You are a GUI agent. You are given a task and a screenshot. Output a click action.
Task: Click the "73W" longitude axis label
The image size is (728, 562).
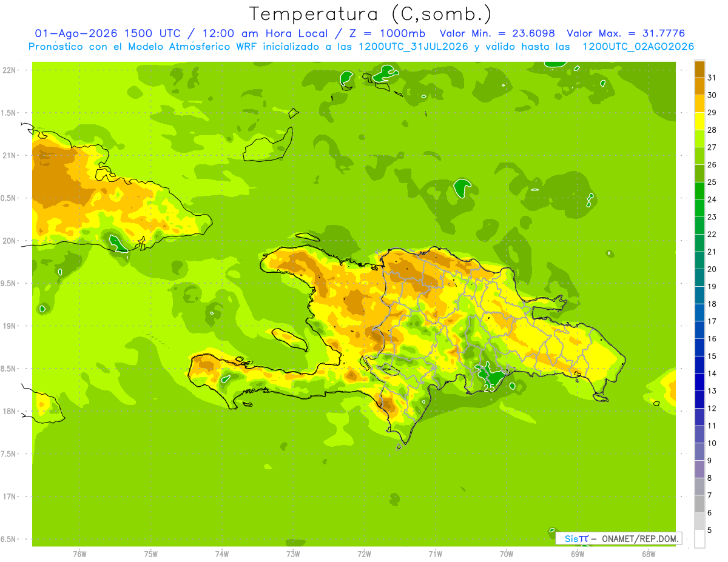(x=293, y=554)
